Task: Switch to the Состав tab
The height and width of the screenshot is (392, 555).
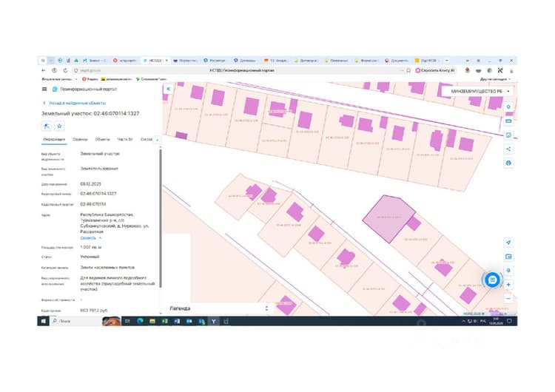Action: pyautogui.click(x=147, y=139)
